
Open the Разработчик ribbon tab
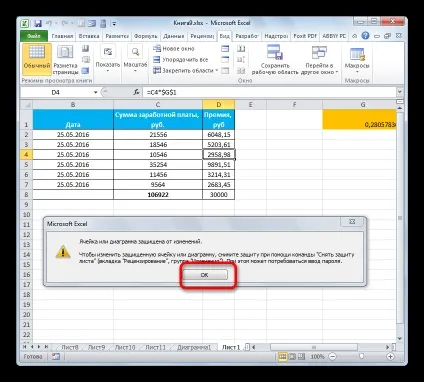[x=247, y=36]
